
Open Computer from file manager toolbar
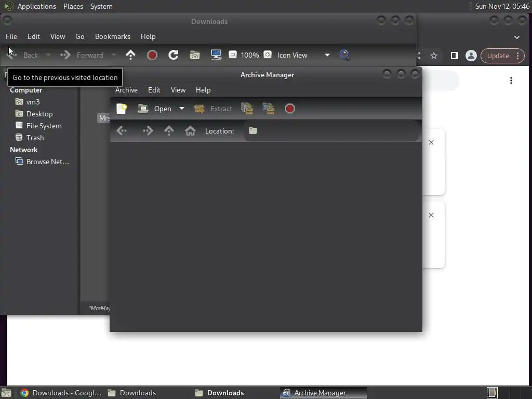216,55
